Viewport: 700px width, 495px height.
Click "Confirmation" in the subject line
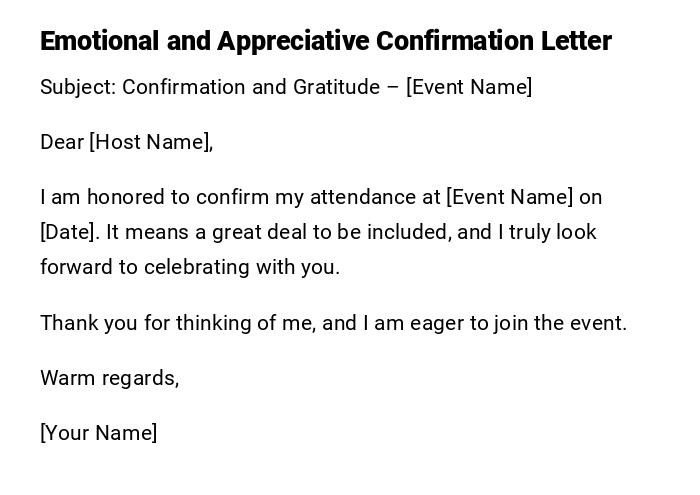click(184, 87)
